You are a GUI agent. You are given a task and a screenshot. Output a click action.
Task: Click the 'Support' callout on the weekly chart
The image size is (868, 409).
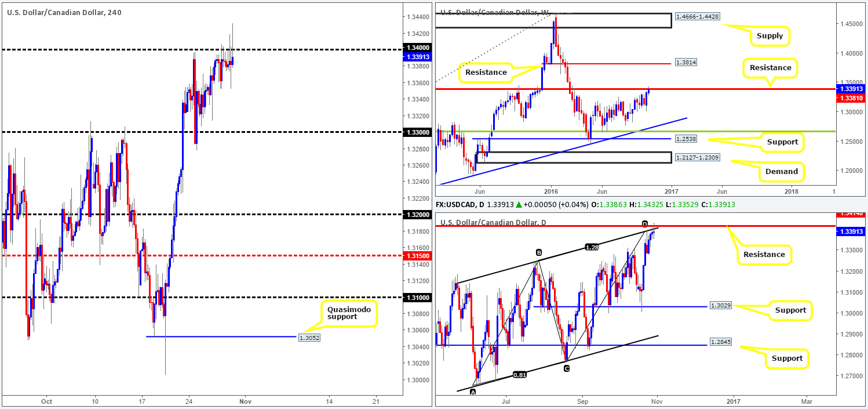tap(783, 142)
